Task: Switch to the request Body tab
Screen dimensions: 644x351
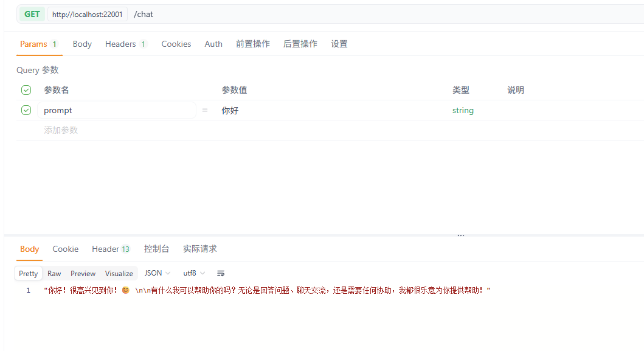Action: tap(82, 44)
